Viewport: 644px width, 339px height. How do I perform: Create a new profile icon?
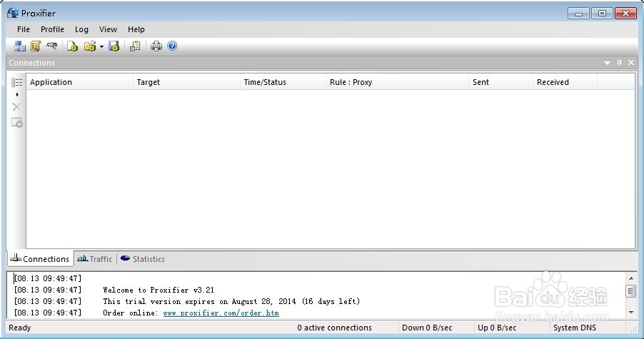tap(73, 46)
